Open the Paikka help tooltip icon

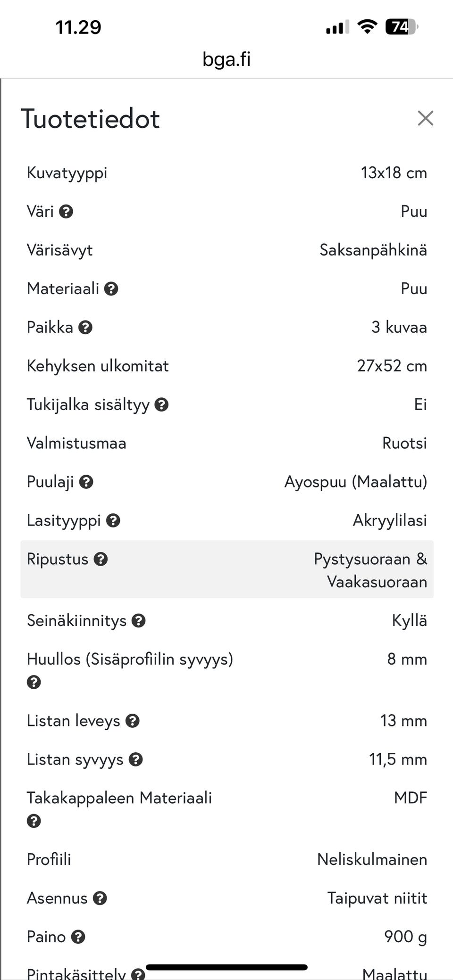pos(85,327)
